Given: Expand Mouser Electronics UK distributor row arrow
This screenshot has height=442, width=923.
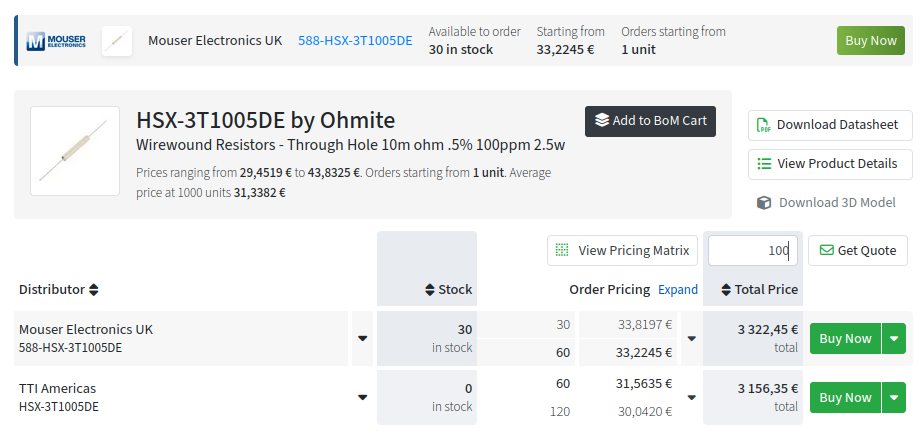Looking at the screenshot, I should pyautogui.click(x=363, y=338).
